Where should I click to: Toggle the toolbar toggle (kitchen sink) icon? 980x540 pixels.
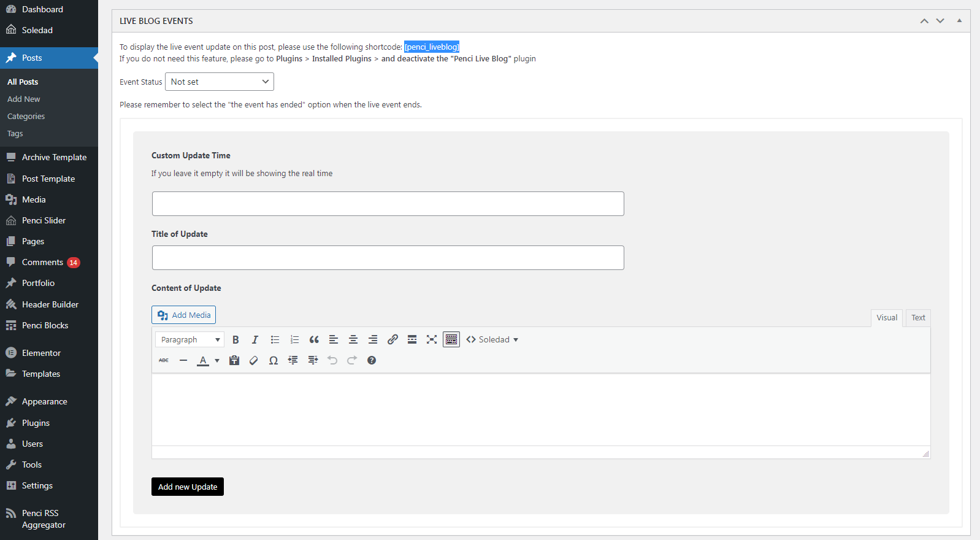(x=451, y=339)
